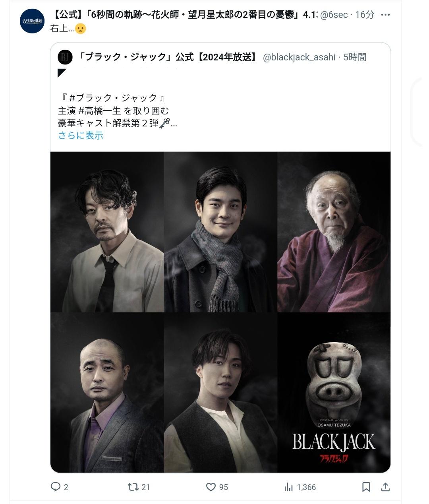Open the 16分 post timestamp
The height and width of the screenshot is (504, 429).
point(365,15)
